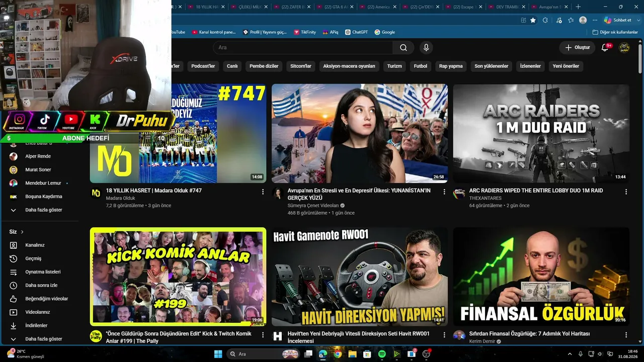
Task: Open the Kanal kontrol paneli bookmark
Action: click(214, 32)
